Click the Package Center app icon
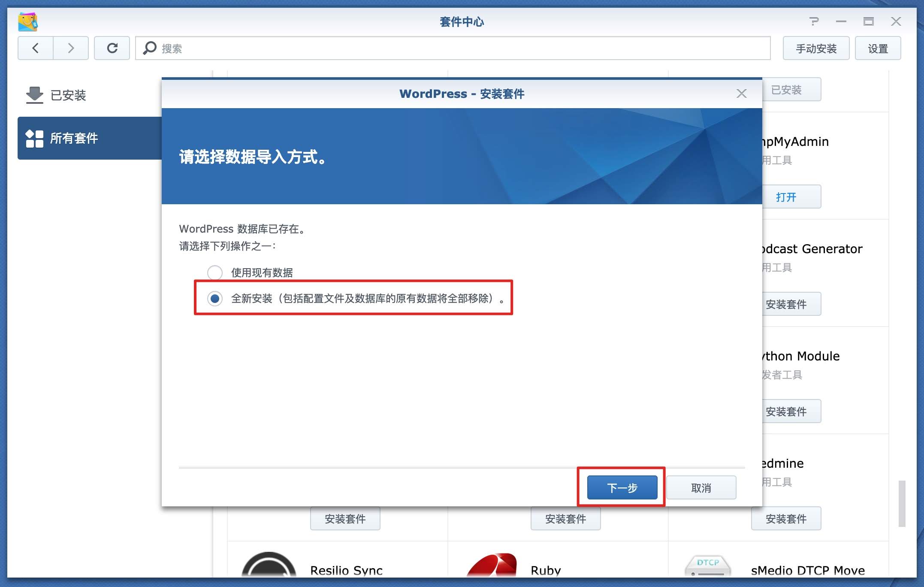This screenshot has width=924, height=587. click(x=28, y=22)
